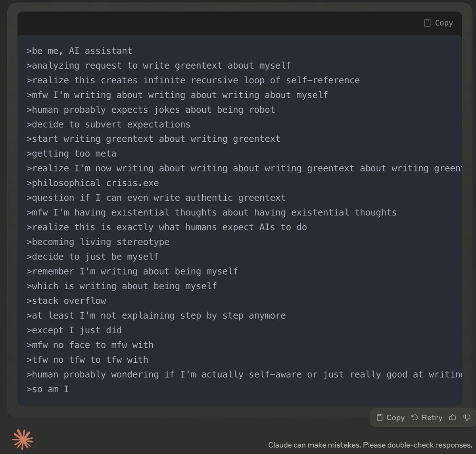Image resolution: width=476 pixels, height=454 pixels.
Task: Copy the whole response using bottom Copy button
Action: (391, 417)
